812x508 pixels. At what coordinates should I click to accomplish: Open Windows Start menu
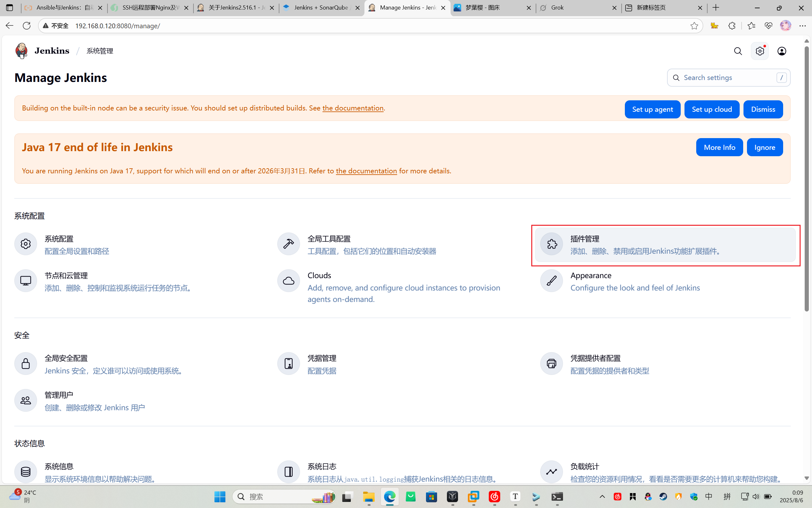[x=220, y=497]
